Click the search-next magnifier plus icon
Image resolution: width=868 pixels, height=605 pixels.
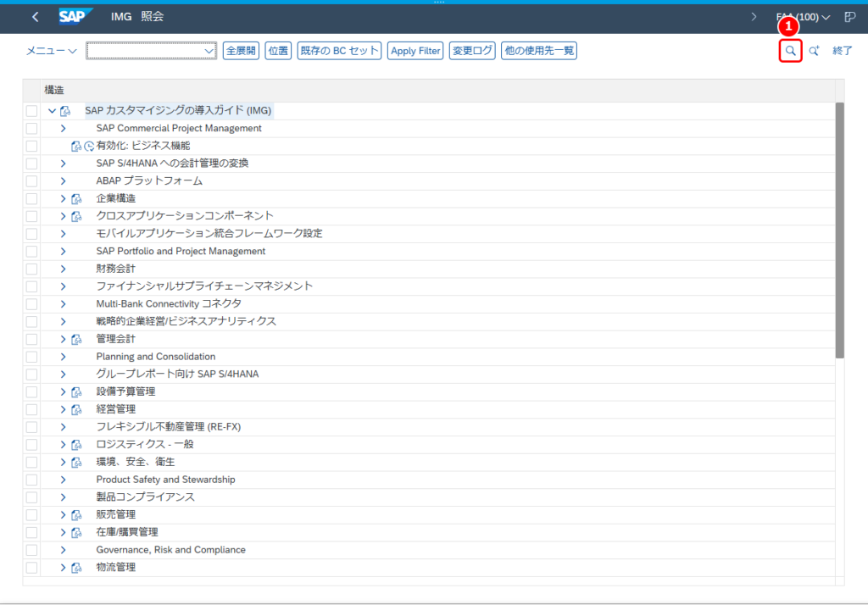[814, 51]
